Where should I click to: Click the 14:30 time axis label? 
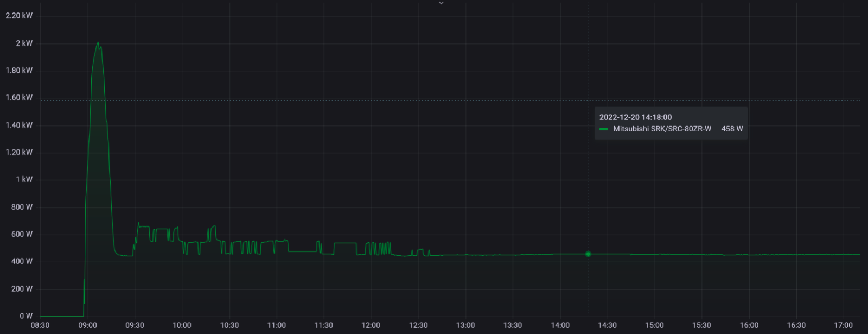pos(608,325)
